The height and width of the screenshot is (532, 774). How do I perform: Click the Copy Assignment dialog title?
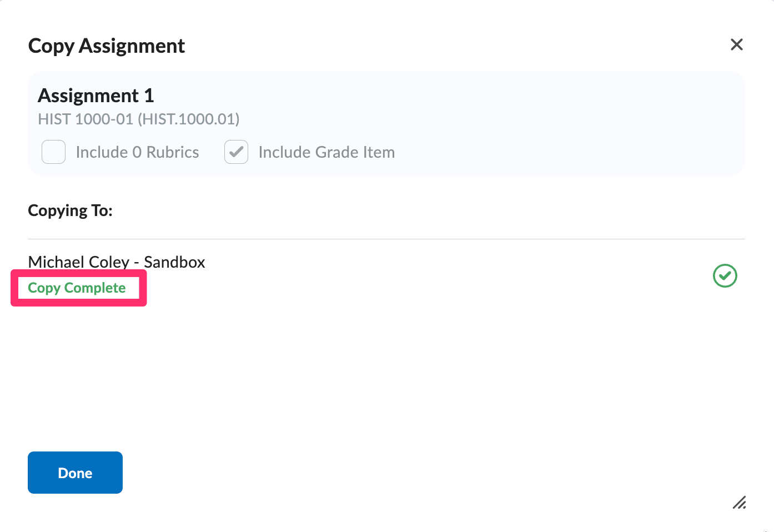pos(106,46)
